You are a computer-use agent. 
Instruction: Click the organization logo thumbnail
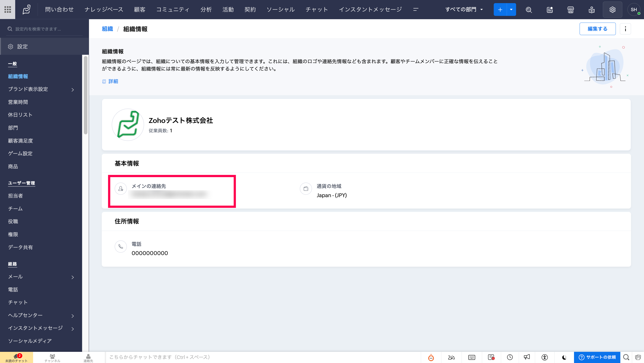click(128, 125)
